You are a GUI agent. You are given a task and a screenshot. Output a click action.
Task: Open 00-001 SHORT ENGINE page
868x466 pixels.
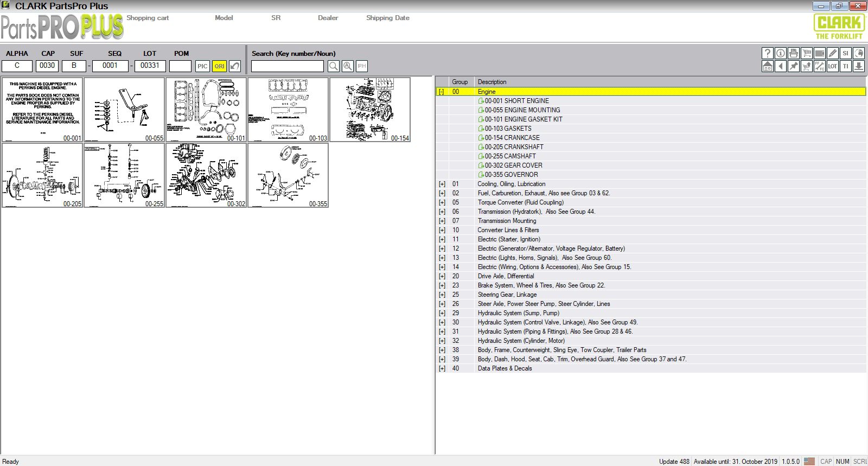(x=516, y=101)
